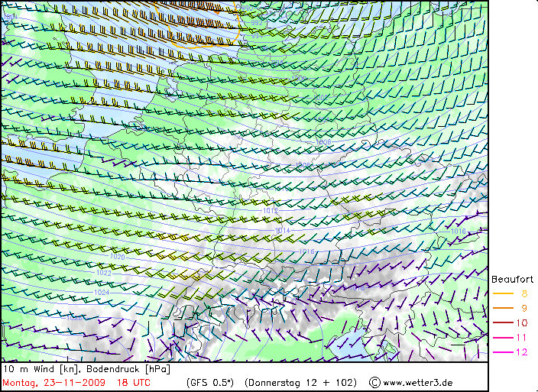Click the orange Beaufort 9 legend line
Screen dimensions: 538x392
[503, 308]
